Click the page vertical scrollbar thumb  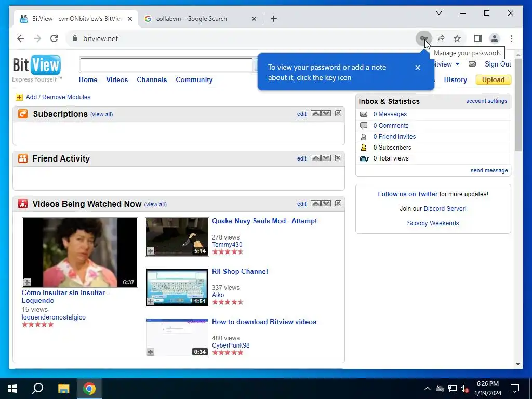click(x=518, y=104)
